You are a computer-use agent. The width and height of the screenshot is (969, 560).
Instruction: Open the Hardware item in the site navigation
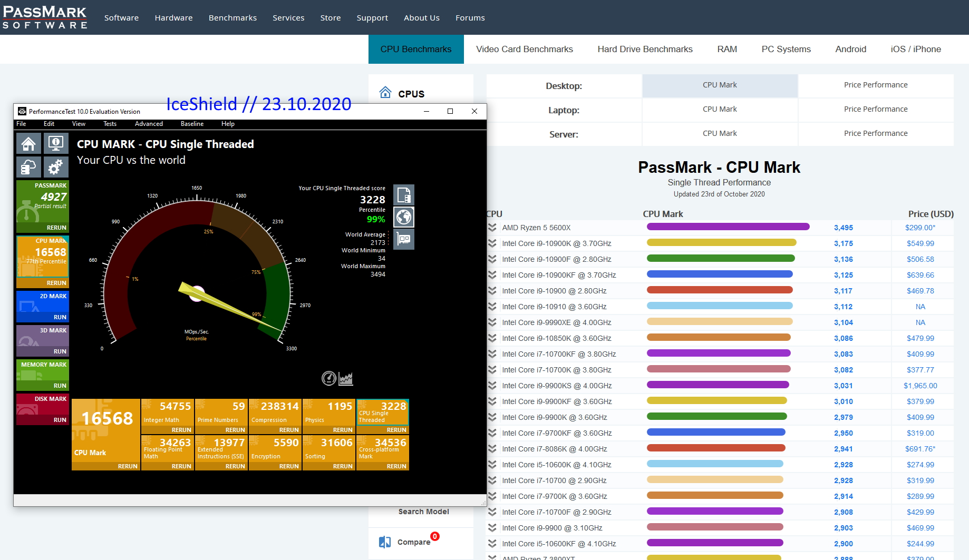tap(173, 18)
